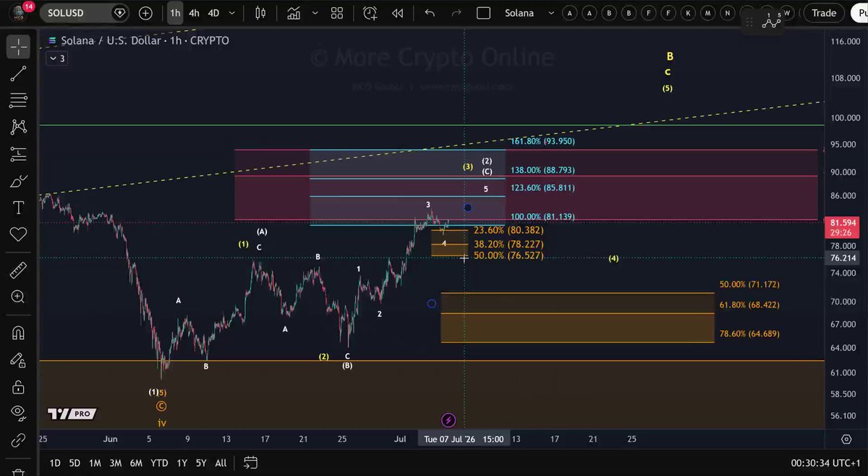Switch to the 4h interval
868x476 pixels.
pos(194,13)
